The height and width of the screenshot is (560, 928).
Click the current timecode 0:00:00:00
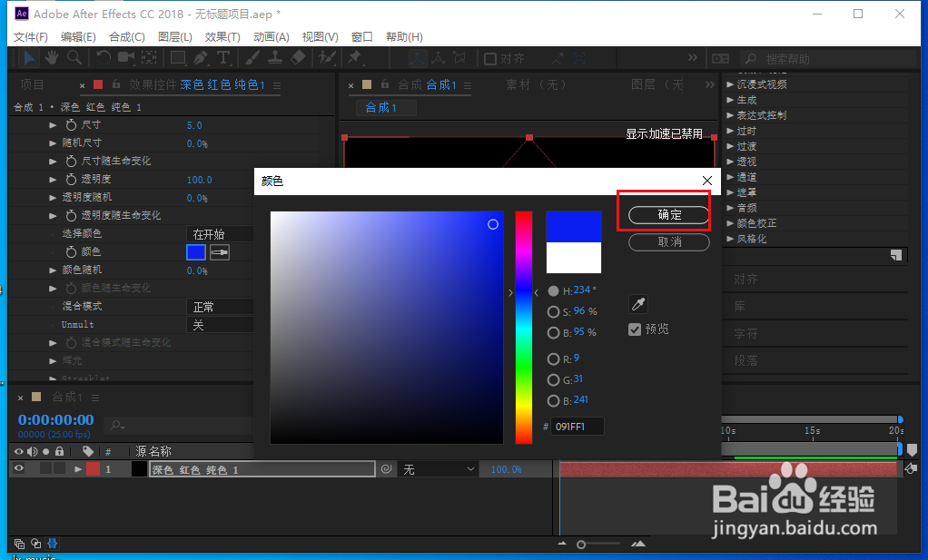55,420
